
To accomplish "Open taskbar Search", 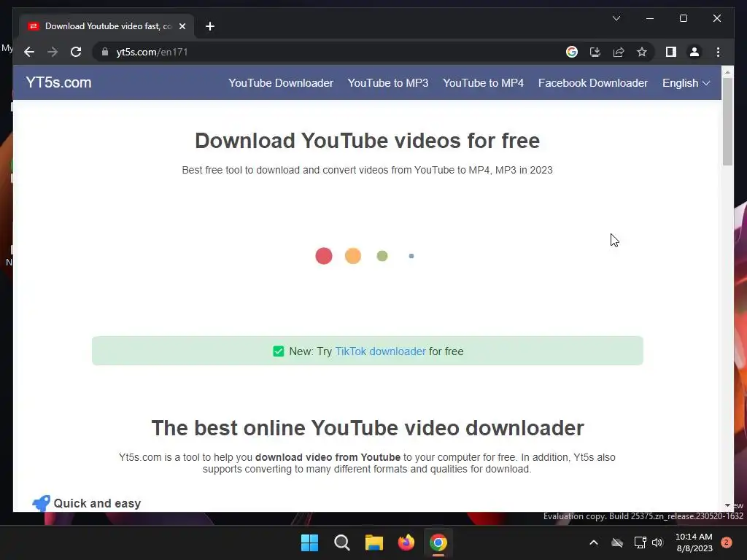I will [x=342, y=542].
